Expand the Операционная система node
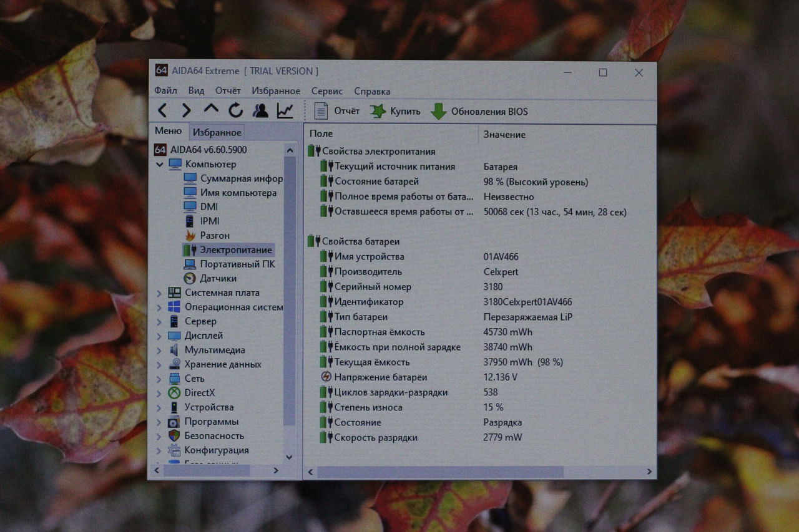This screenshot has width=799, height=532. pyautogui.click(x=159, y=307)
